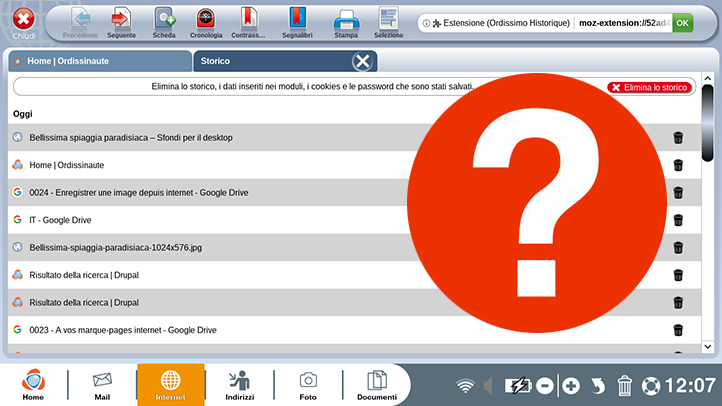Click the moz-extension address field
722x406 pixels.
623,23
